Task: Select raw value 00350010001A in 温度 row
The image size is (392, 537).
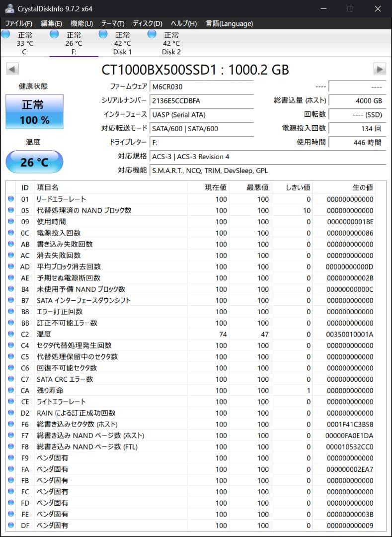Action: (350, 334)
